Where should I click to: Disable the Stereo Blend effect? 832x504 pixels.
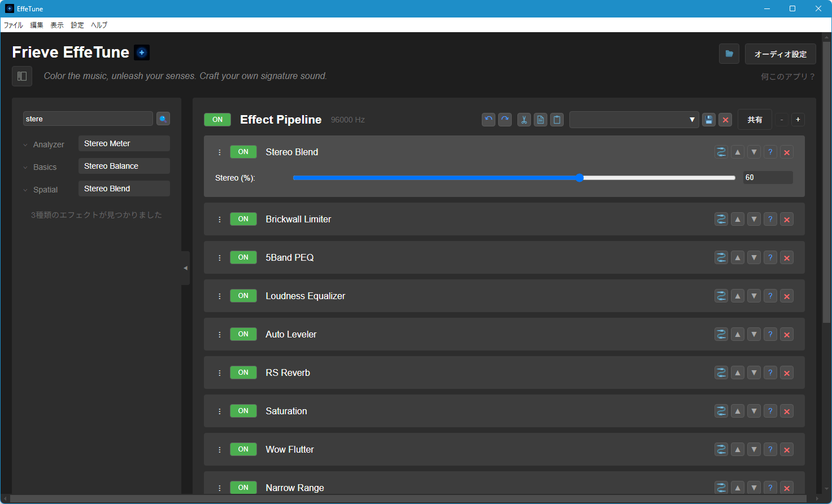[243, 152]
